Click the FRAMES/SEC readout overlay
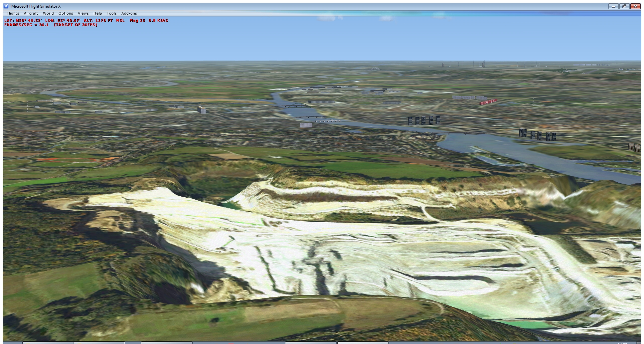The image size is (644, 344). tap(50, 24)
